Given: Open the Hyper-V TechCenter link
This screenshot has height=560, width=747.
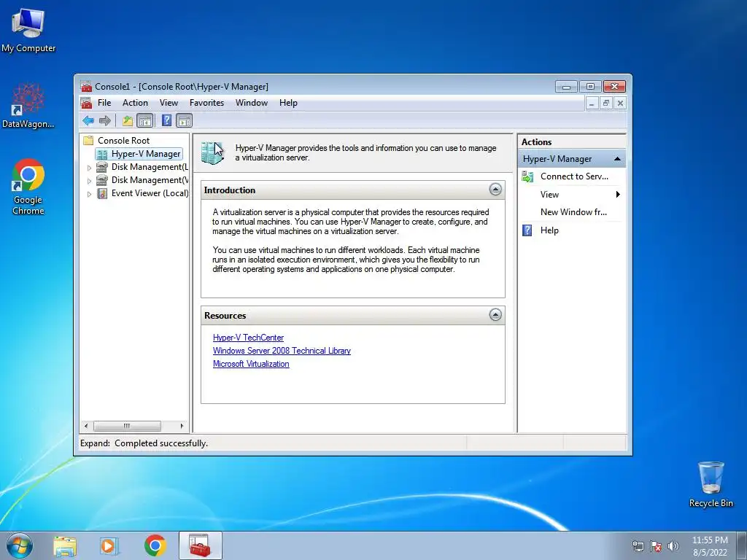Looking at the screenshot, I should (x=248, y=338).
